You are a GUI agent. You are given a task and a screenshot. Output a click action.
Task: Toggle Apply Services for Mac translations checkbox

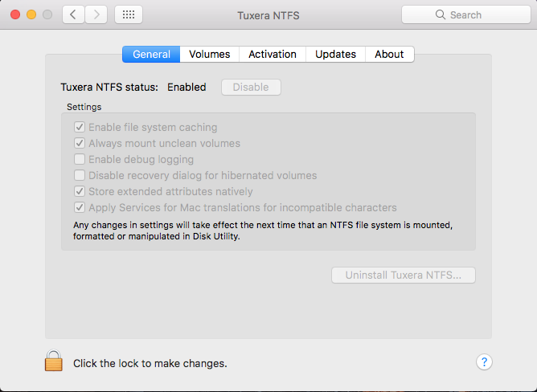click(x=80, y=207)
